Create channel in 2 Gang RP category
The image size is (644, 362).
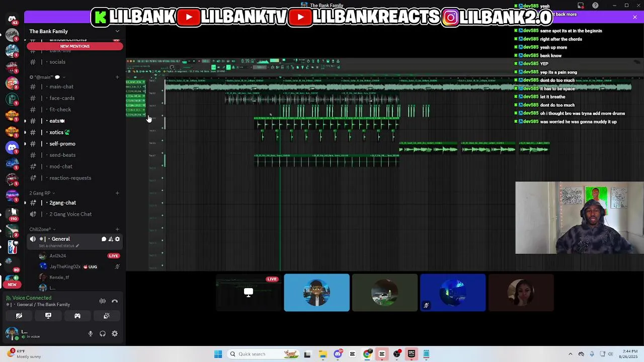(x=117, y=193)
